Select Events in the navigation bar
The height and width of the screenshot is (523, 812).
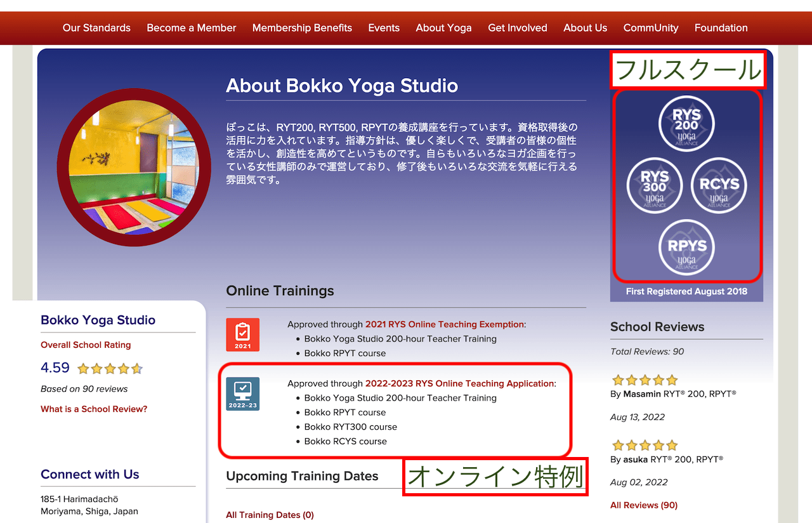coord(384,28)
